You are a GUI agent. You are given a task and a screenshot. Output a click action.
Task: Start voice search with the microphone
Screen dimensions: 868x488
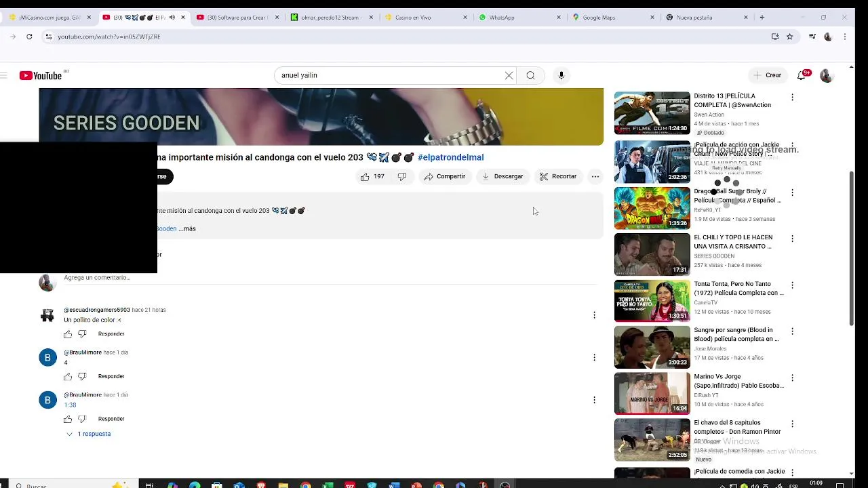tap(561, 75)
